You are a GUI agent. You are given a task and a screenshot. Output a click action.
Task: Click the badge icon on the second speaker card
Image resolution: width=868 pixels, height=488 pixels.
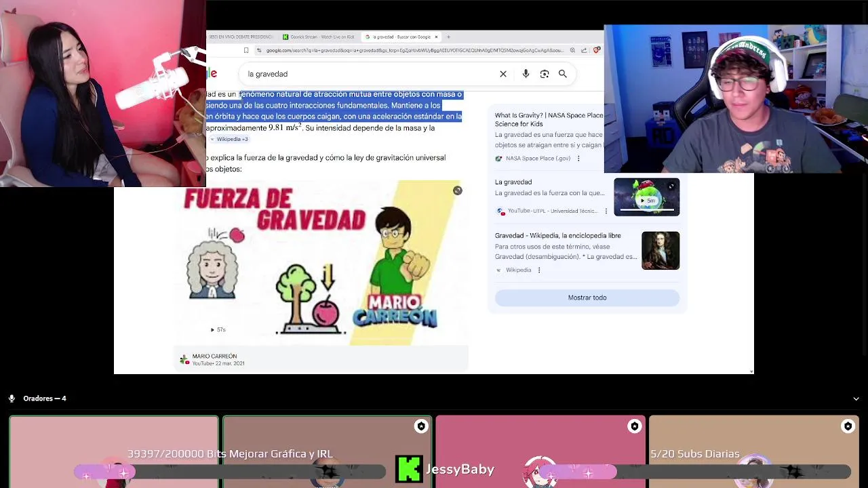pyautogui.click(x=421, y=426)
